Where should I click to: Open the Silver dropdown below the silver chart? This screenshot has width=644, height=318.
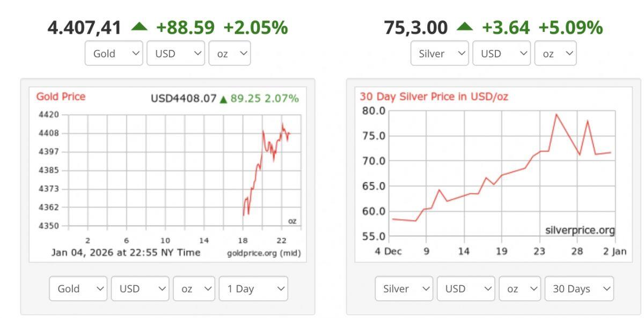point(404,289)
